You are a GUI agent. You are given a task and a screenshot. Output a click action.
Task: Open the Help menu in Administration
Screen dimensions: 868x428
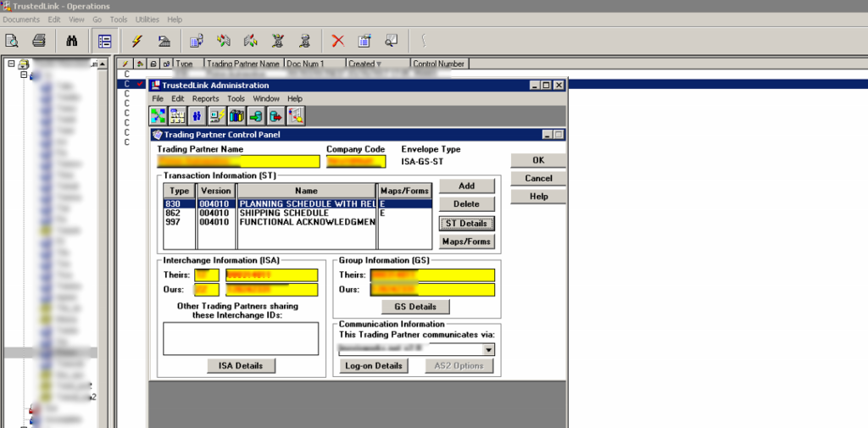[x=295, y=98]
